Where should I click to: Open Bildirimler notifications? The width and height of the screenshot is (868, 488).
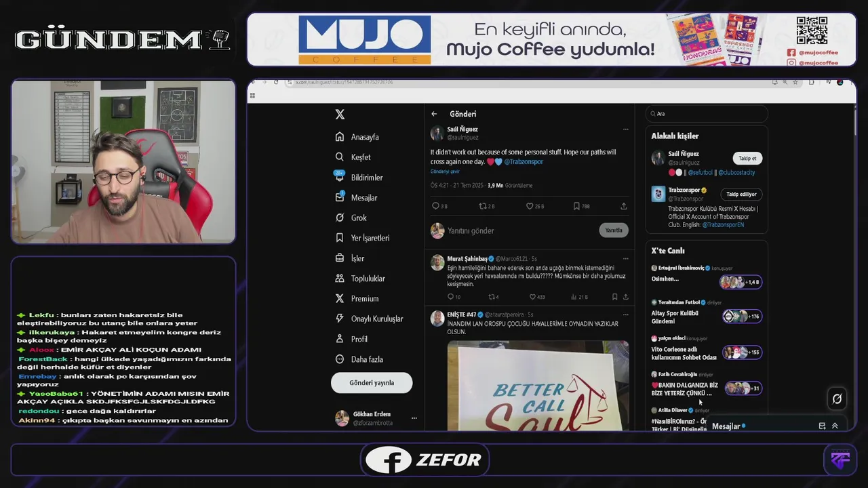359,177
